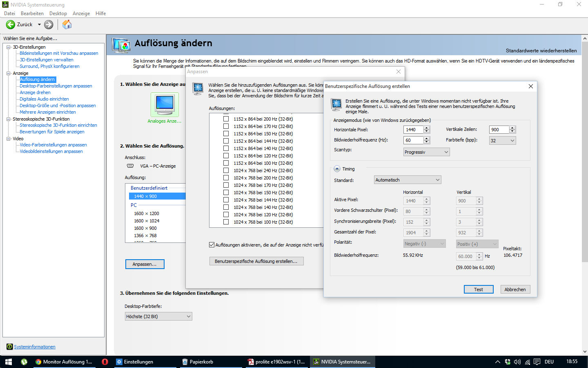Open Opera browser from the taskbar
The image size is (588, 368).
click(x=105, y=362)
